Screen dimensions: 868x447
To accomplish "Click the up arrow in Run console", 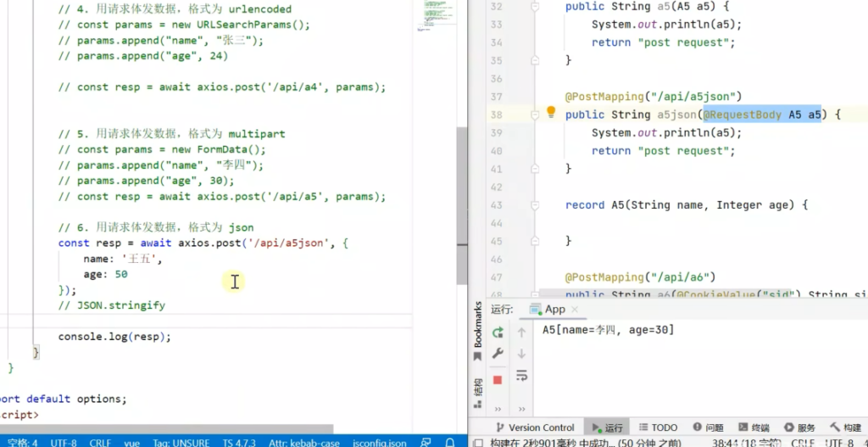I will click(x=522, y=332).
